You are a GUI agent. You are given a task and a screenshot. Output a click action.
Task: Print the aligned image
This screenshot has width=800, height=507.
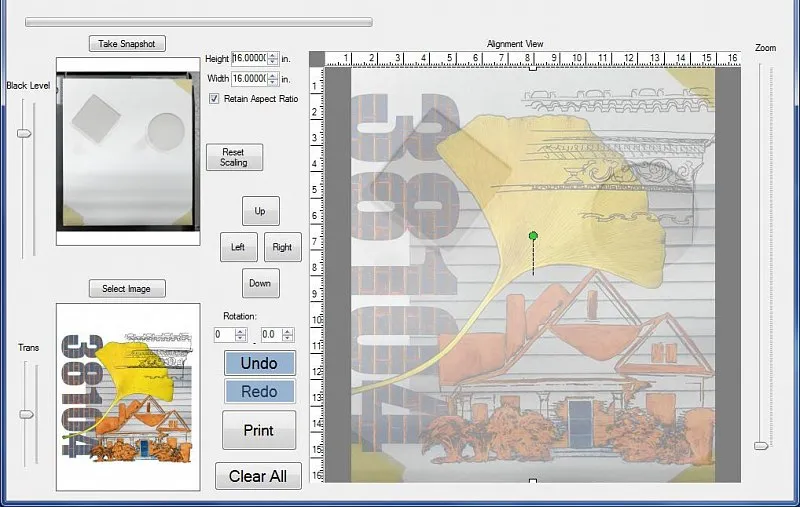click(259, 430)
